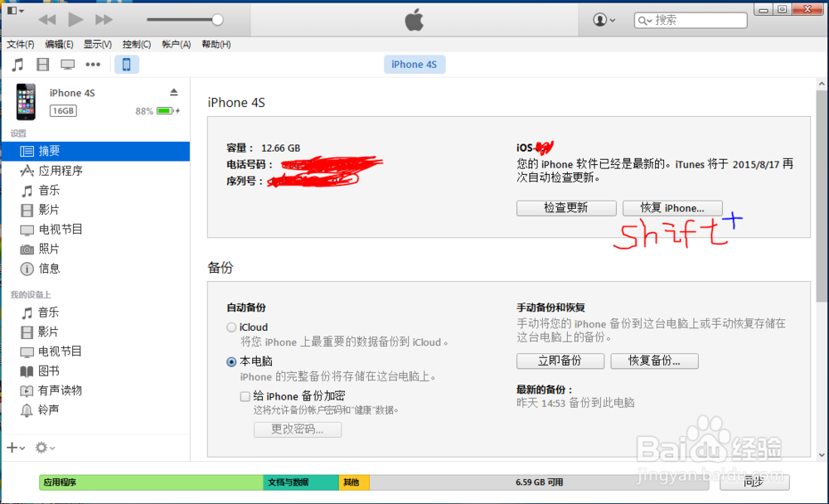Open the 控制(C) menu
829x504 pixels.
point(137,45)
